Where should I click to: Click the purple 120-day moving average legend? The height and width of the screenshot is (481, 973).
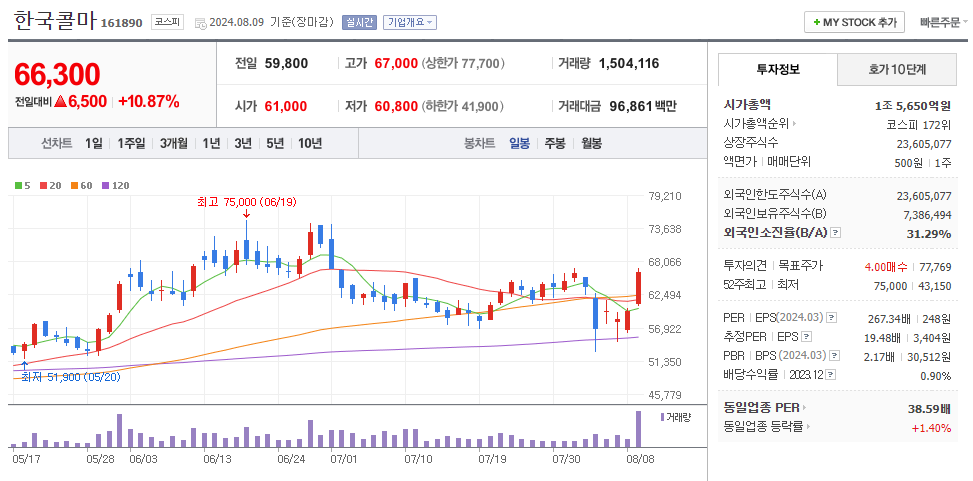[x=116, y=185]
